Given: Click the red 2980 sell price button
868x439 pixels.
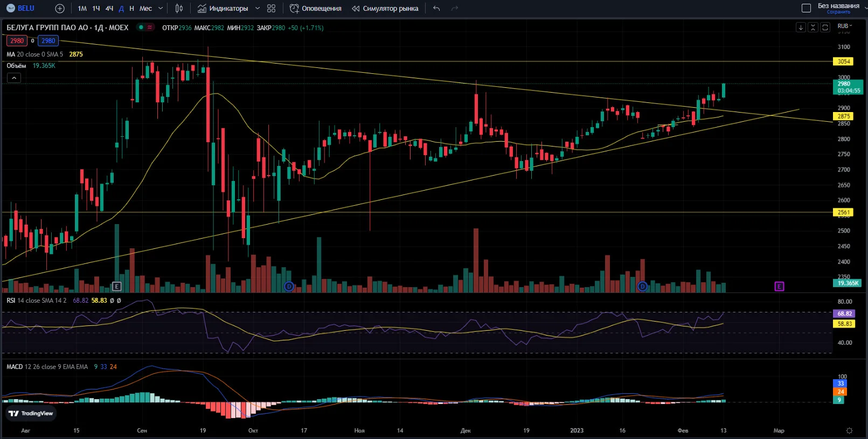Looking at the screenshot, I should 17,40.
